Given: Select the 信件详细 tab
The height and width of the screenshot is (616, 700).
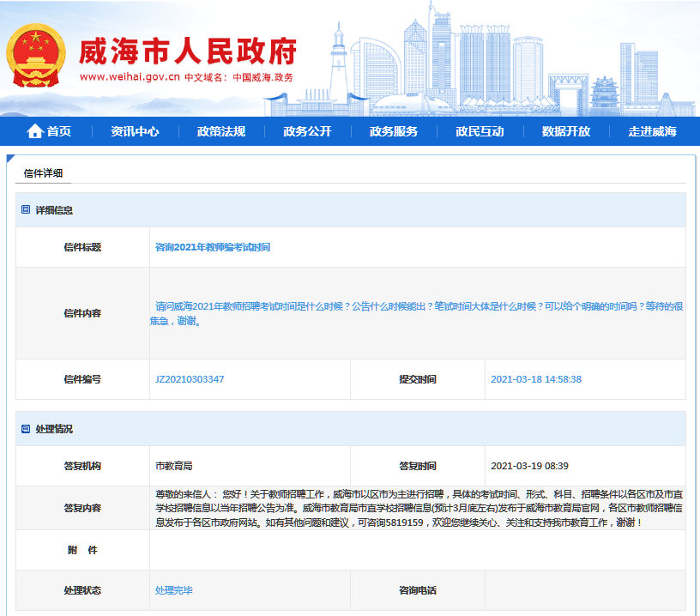Looking at the screenshot, I should tap(43, 173).
